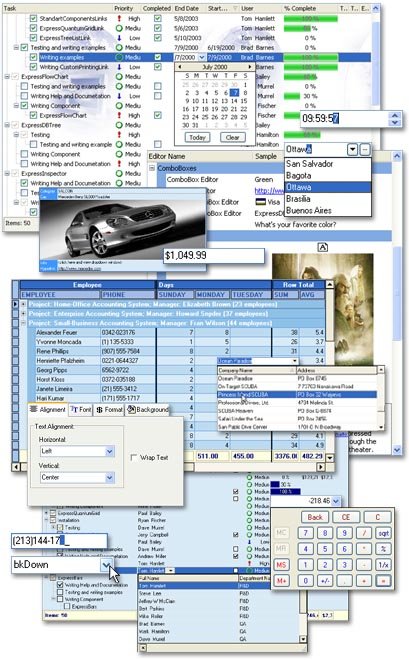409x660 pixels.
Task: Increment the time spinner up arrow
Action: tap(394, 115)
